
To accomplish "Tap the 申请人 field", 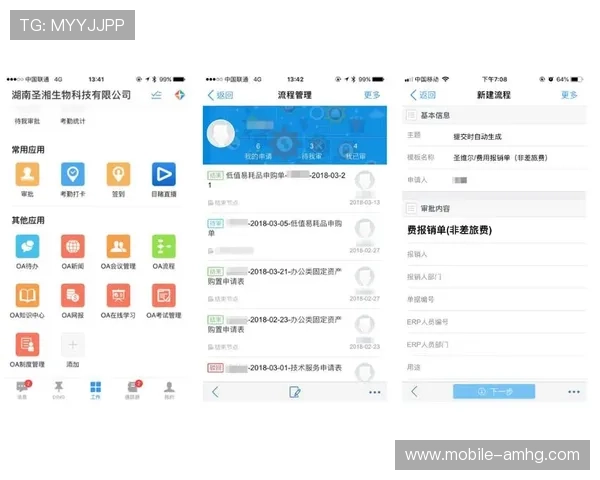I will pyautogui.click(x=494, y=180).
